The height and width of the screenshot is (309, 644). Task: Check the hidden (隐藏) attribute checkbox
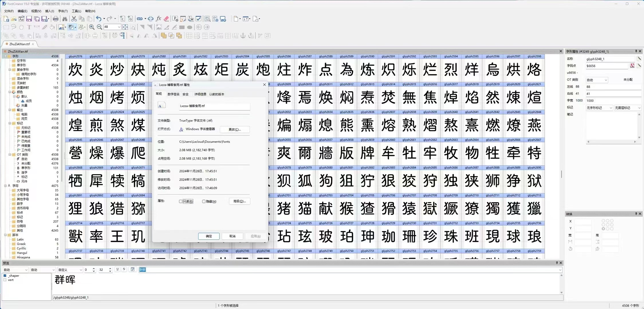point(204,201)
